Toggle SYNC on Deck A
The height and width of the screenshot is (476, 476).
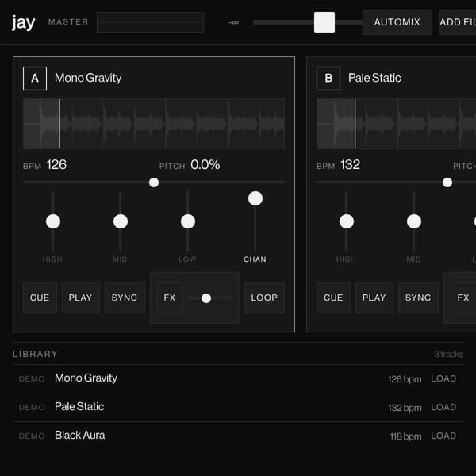[x=125, y=297]
